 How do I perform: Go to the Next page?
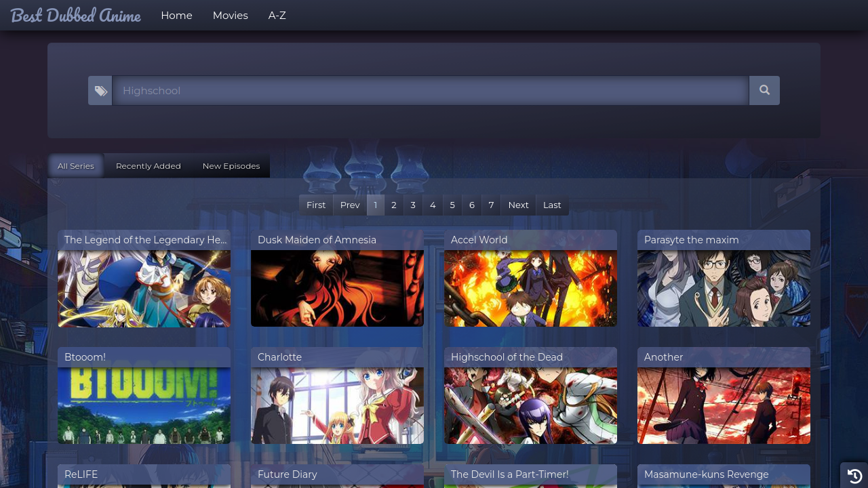click(518, 205)
